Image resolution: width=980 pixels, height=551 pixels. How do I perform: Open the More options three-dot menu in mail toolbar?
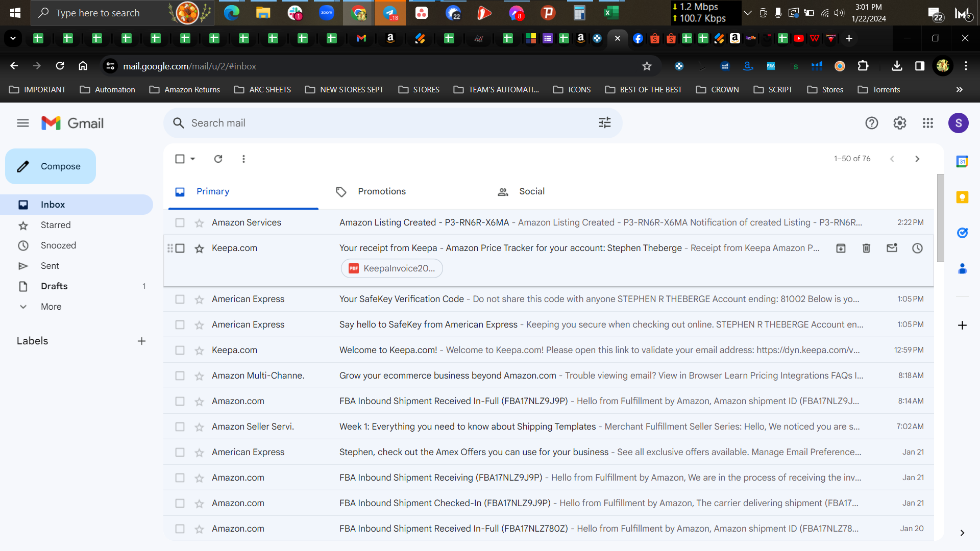[243, 159]
